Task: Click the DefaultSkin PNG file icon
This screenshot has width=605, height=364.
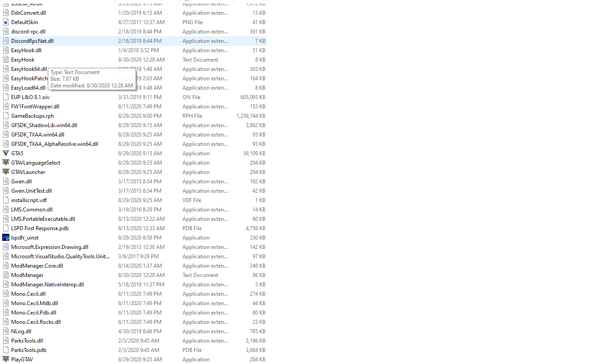Action: [x=6, y=22]
